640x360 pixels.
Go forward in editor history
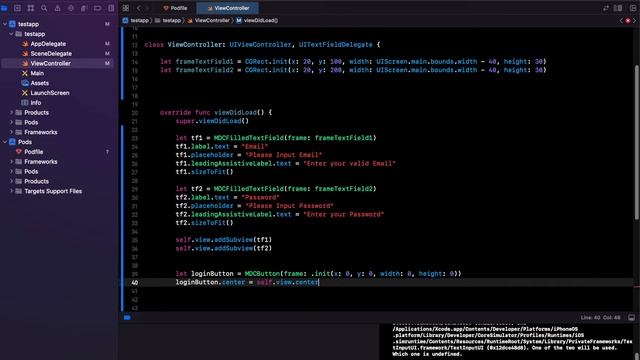(x=148, y=8)
